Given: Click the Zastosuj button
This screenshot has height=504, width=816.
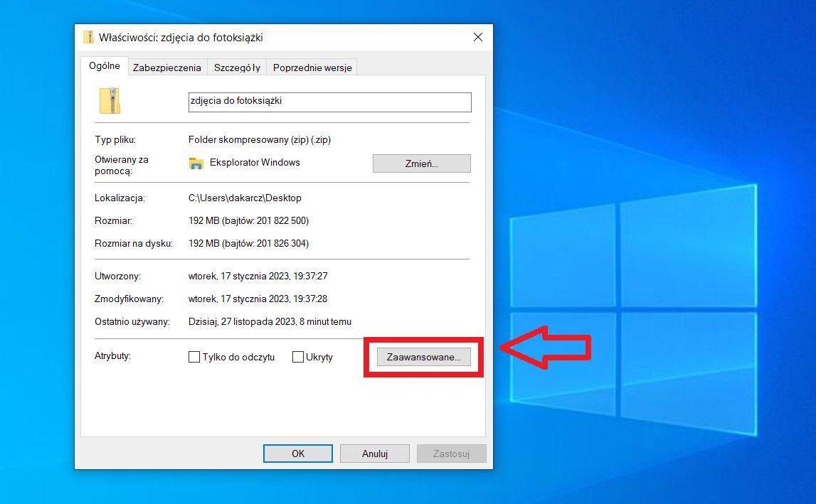Looking at the screenshot, I should click(x=451, y=454).
